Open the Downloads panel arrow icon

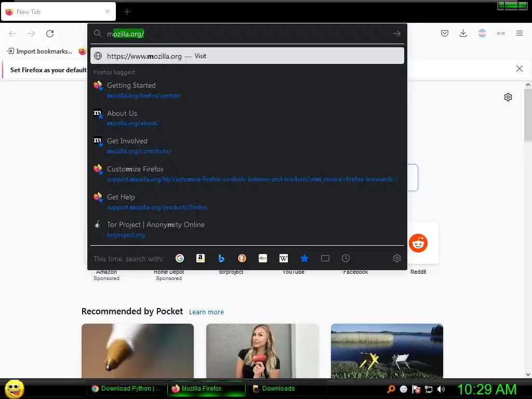point(463,33)
